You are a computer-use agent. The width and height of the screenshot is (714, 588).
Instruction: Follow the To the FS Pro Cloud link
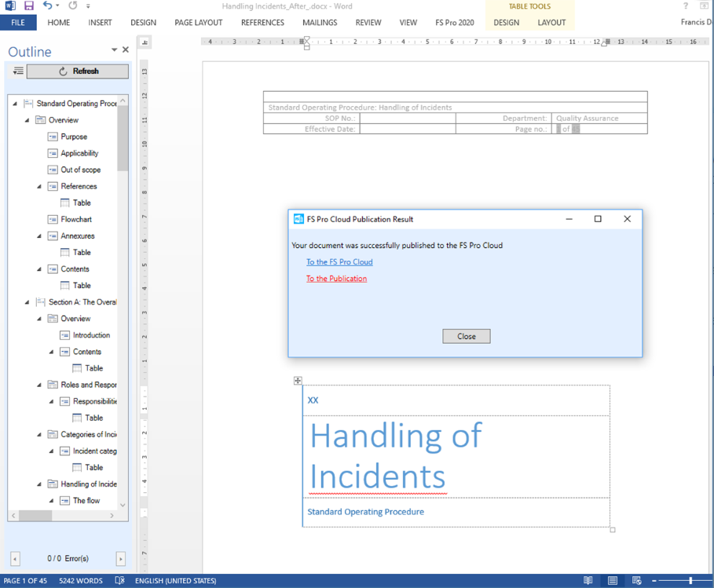[339, 262]
